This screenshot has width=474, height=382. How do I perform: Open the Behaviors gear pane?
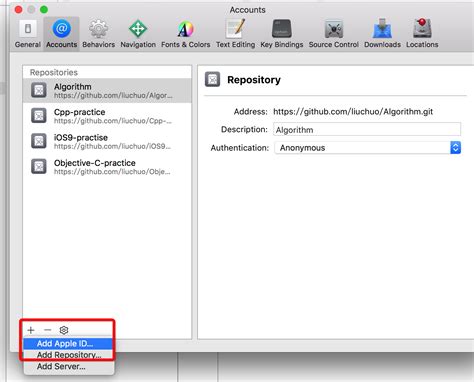coord(98,33)
